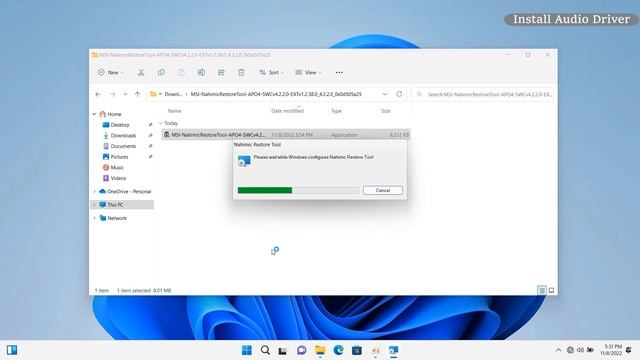
Task: Share the selected file
Action: 221,72
